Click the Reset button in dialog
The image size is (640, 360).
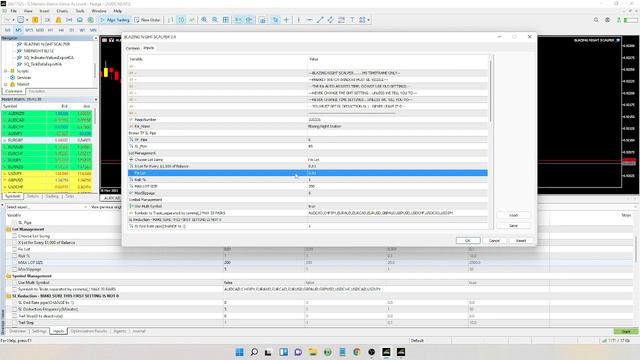[x=521, y=241]
